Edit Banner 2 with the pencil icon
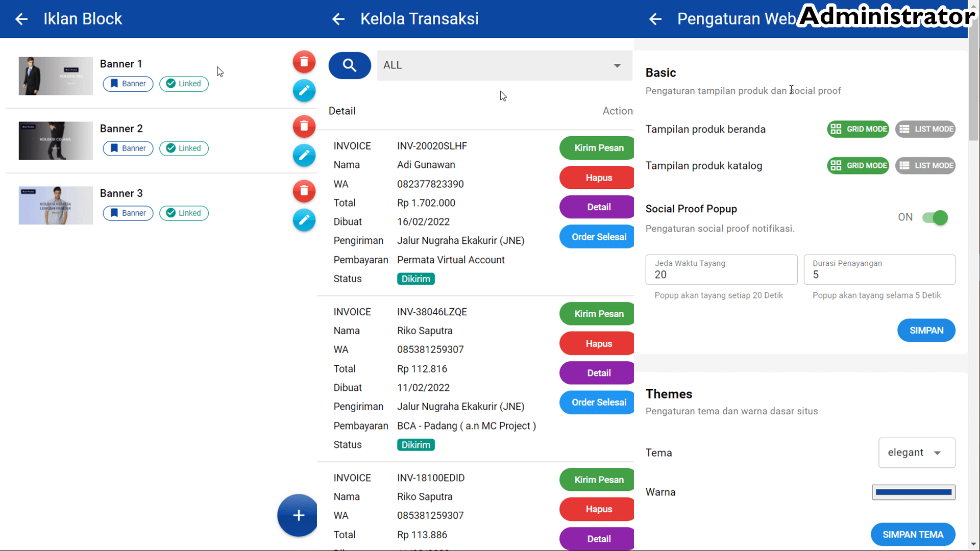Image resolution: width=980 pixels, height=551 pixels. 304,155
